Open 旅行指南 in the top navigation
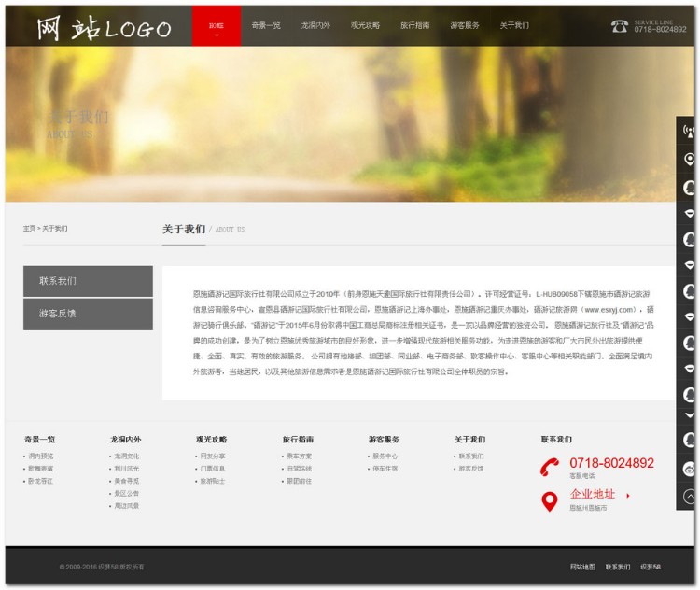The width and height of the screenshot is (700, 590). click(414, 25)
